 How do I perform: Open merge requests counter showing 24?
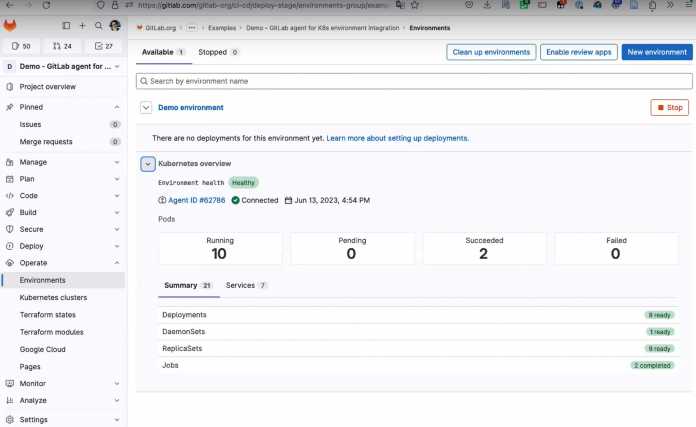pos(62,46)
